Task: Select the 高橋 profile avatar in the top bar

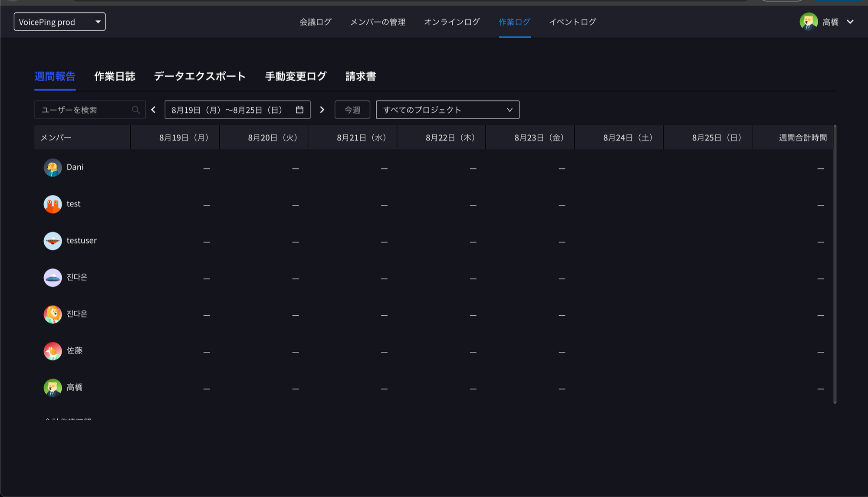Action: (808, 22)
